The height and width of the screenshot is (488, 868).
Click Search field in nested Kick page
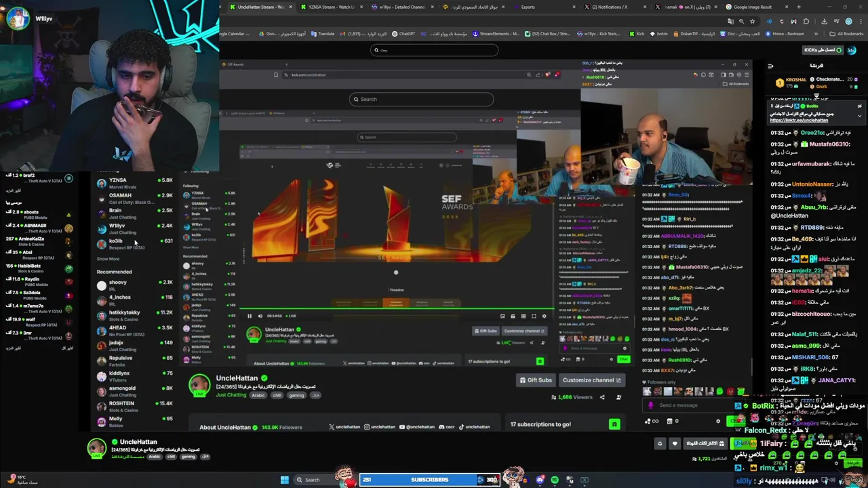(421, 99)
